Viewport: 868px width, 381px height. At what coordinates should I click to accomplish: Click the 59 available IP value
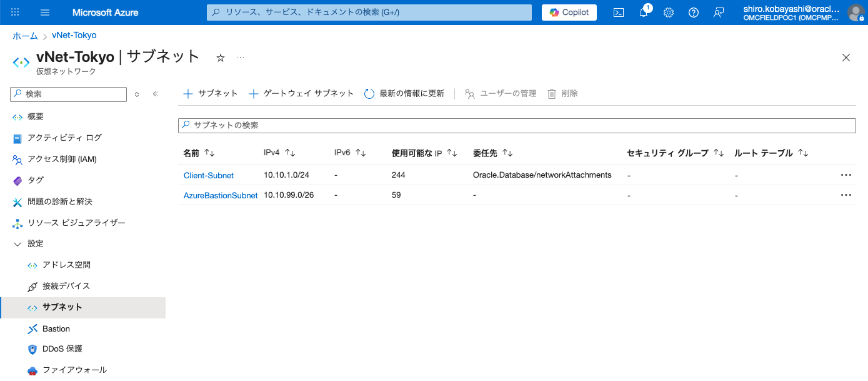pos(396,195)
